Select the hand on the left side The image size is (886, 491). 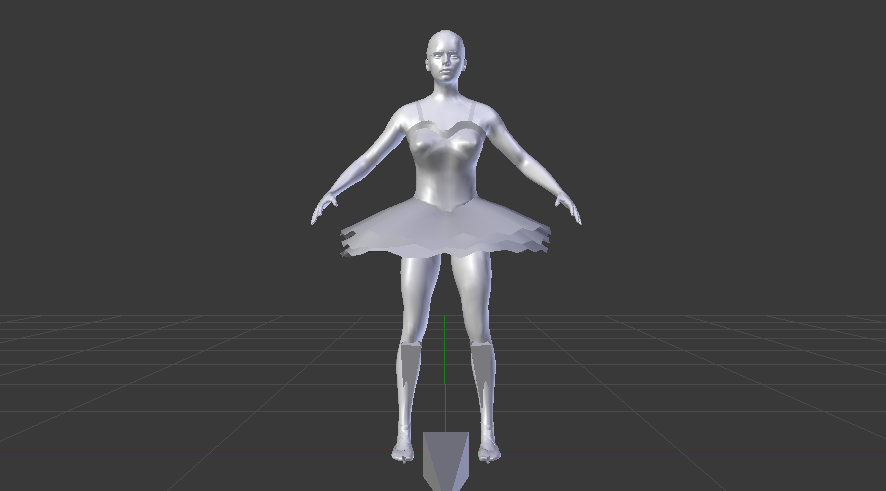click(x=321, y=212)
